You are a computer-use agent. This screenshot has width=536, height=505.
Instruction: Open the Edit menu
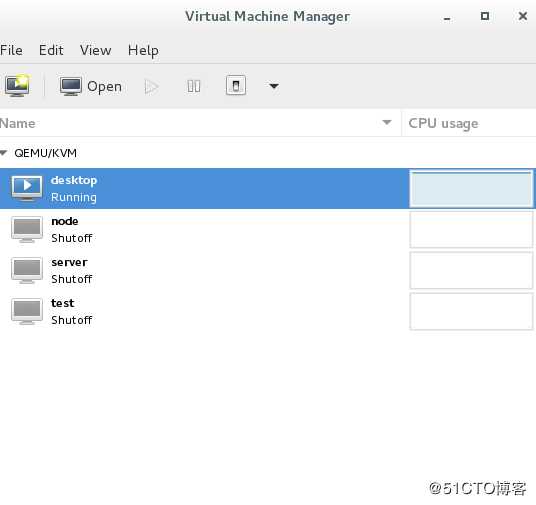click(51, 50)
